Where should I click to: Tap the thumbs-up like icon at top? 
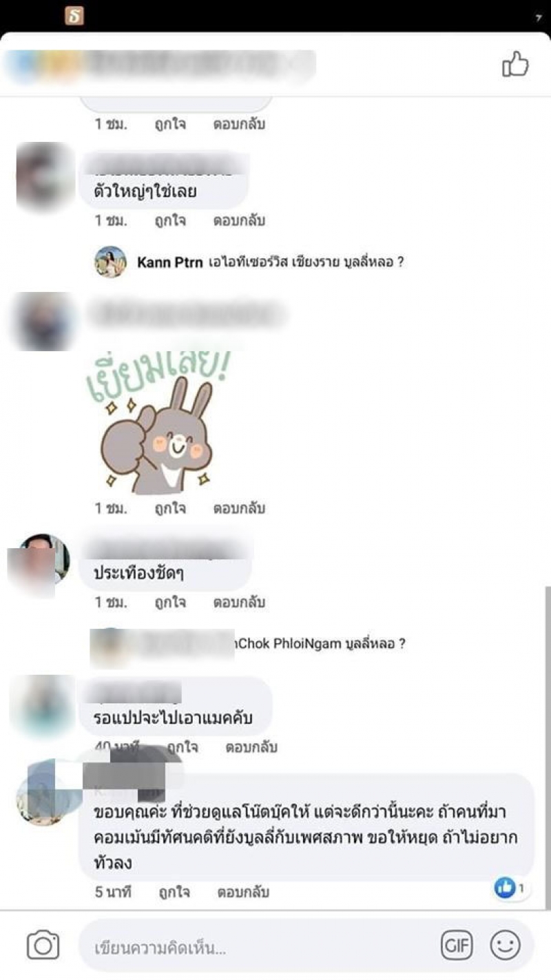click(515, 65)
